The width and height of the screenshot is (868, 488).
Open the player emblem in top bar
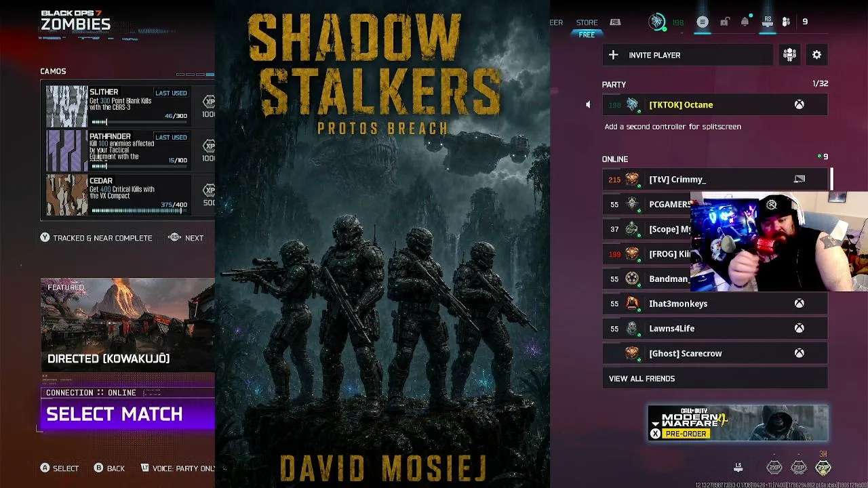coord(656,22)
